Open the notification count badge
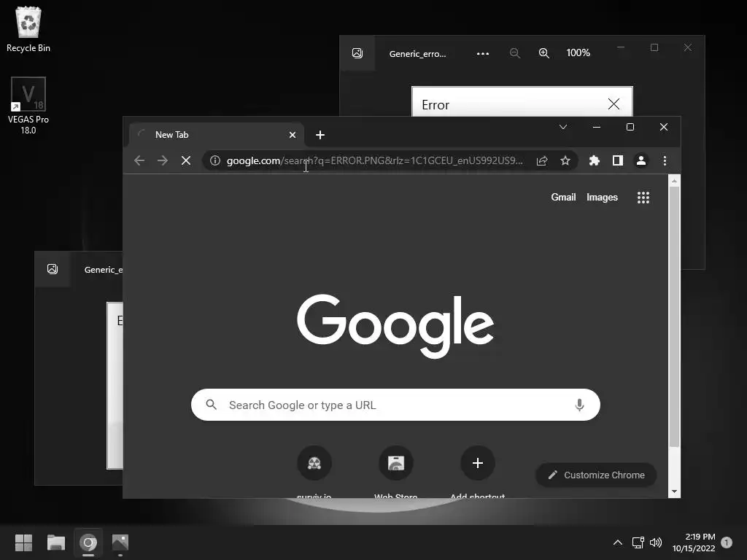 [x=727, y=542]
